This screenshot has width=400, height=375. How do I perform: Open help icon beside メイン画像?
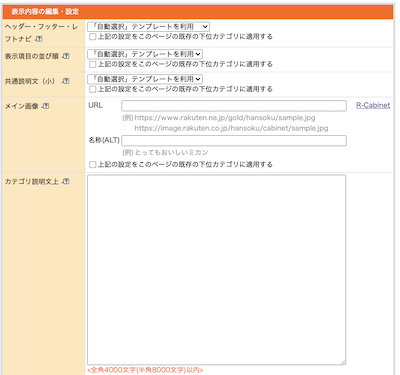point(46,106)
